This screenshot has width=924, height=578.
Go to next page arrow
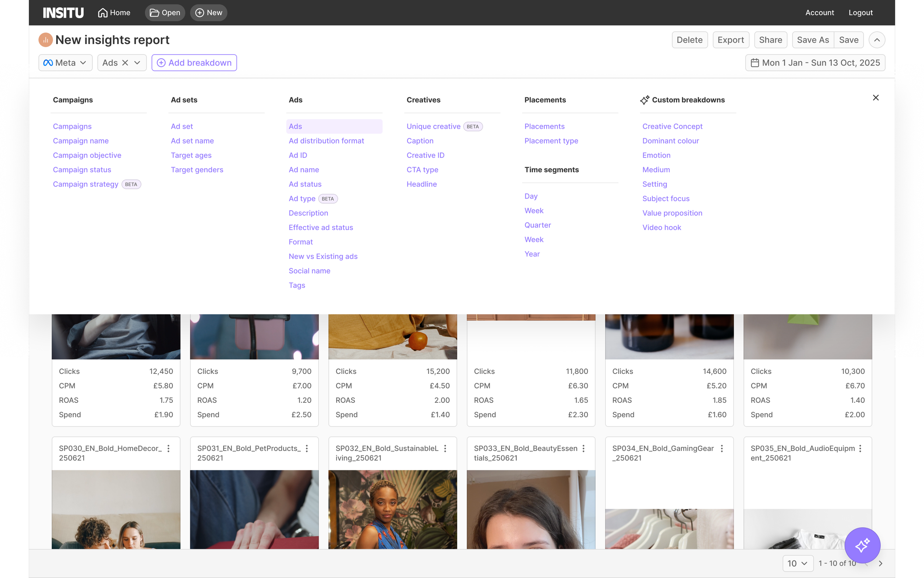[x=880, y=563]
